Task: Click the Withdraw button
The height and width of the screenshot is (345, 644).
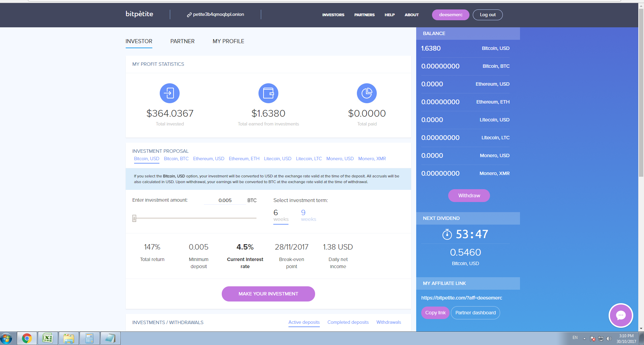Action: click(x=469, y=196)
